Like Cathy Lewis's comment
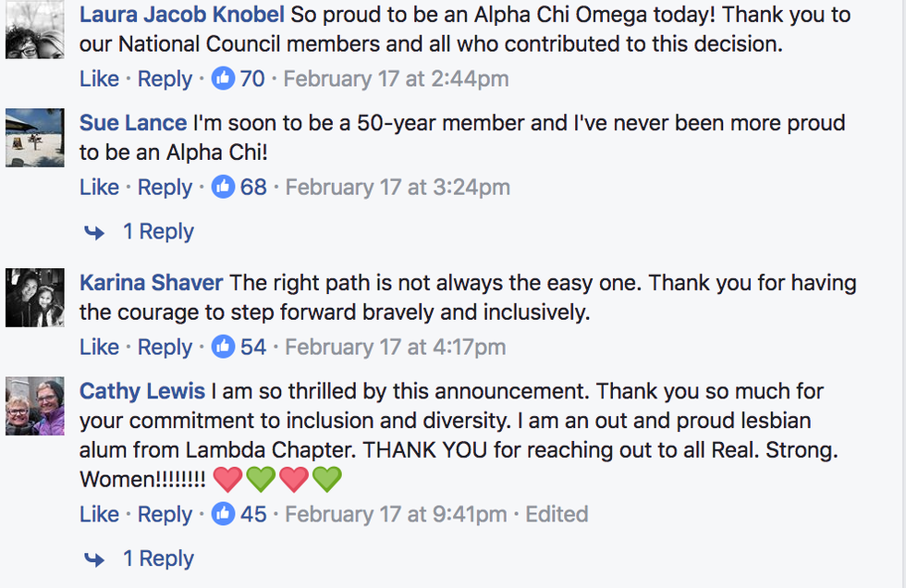The width and height of the screenshot is (906, 588). pos(99,514)
